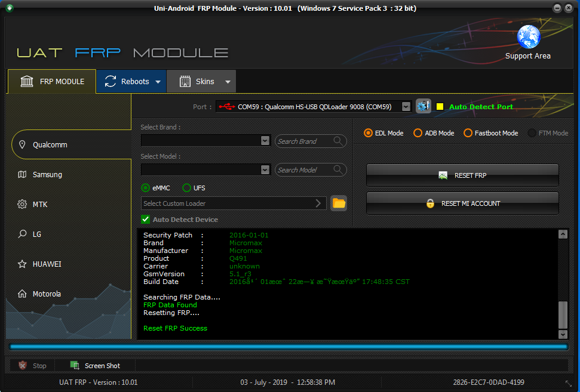The height and width of the screenshot is (392, 580).
Task: Click the Select Custom Loader chevron arrow
Action: 318,203
